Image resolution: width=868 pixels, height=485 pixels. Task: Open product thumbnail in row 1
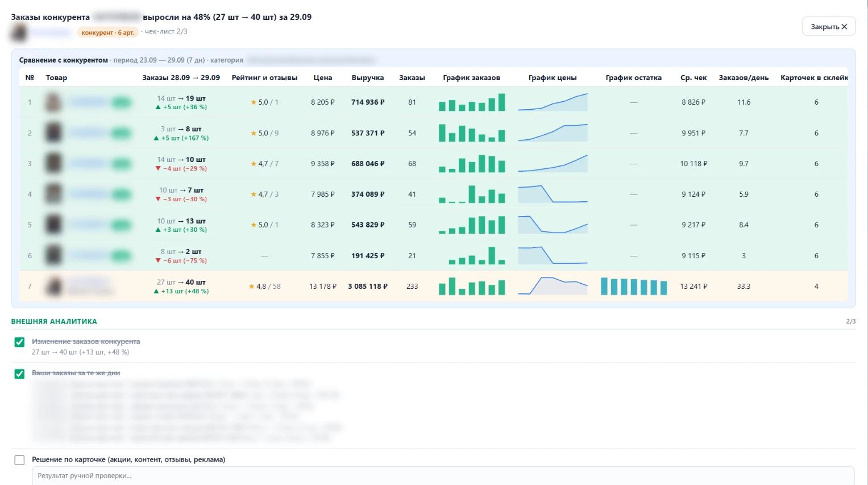[53, 102]
